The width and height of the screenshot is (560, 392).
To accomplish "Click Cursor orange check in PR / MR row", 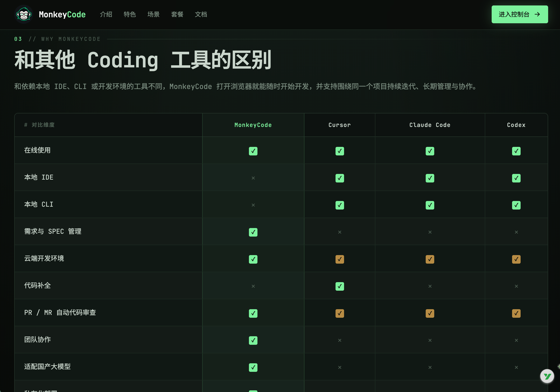I will [x=340, y=313].
